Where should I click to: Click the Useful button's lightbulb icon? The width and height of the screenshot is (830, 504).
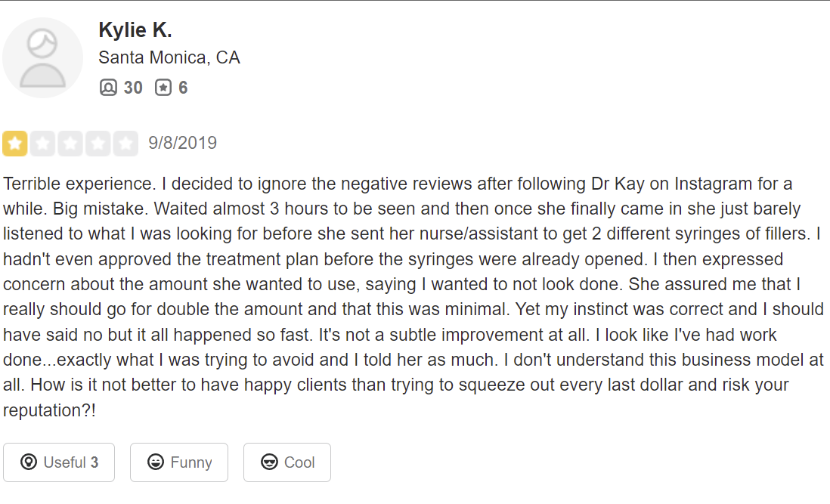click(x=29, y=462)
